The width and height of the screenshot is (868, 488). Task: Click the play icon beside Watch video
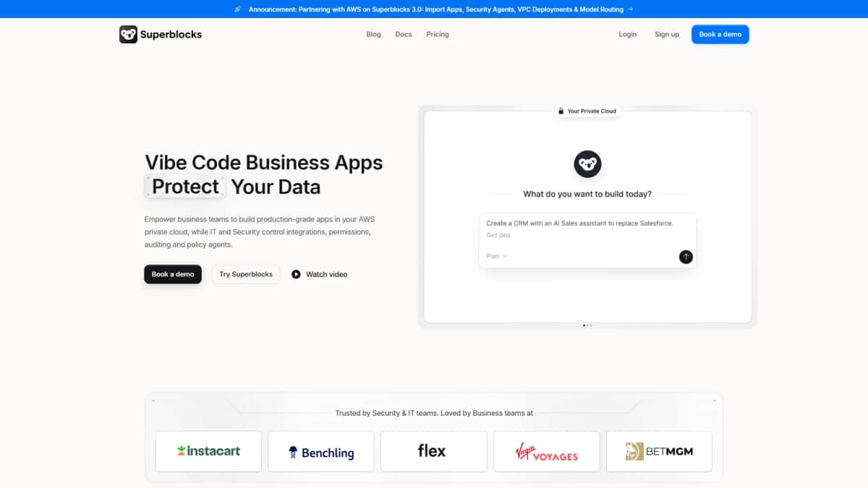tap(296, 274)
